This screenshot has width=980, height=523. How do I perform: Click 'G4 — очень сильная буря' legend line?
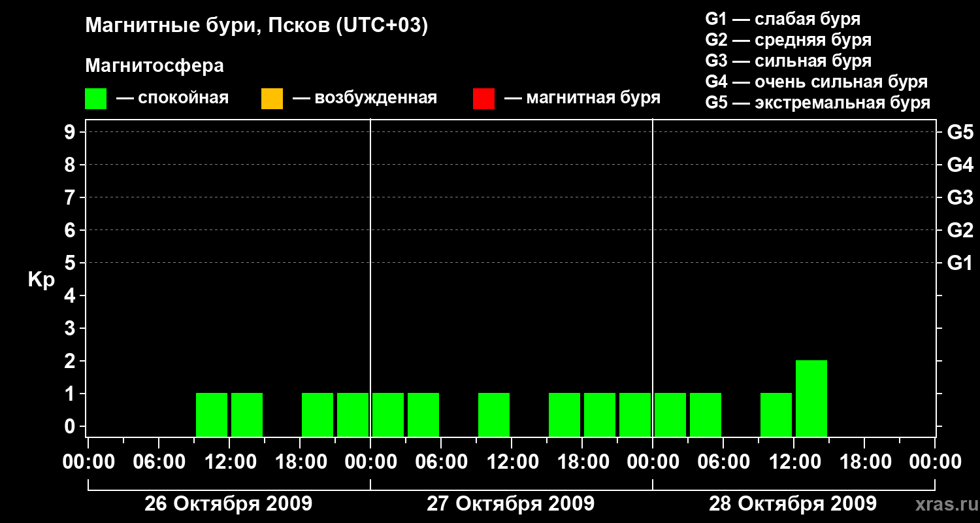point(817,81)
